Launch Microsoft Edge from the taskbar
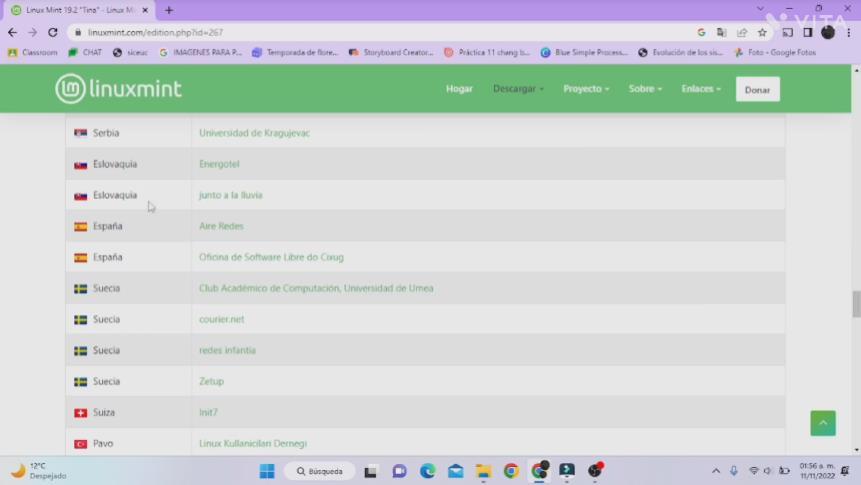861x485 pixels. pyautogui.click(x=427, y=471)
